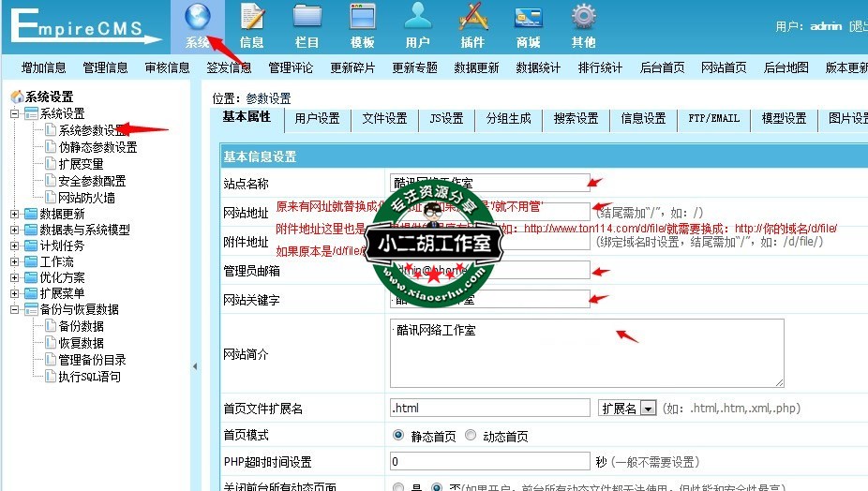Switch to the 用户设置 tab
Image resolution: width=868 pixels, height=491 pixels.
click(x=317, y=119)
